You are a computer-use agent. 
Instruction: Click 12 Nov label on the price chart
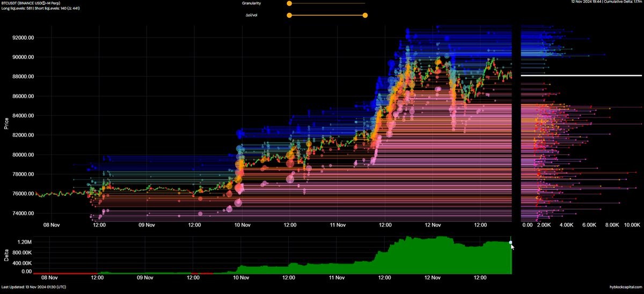tap(432, 225)
